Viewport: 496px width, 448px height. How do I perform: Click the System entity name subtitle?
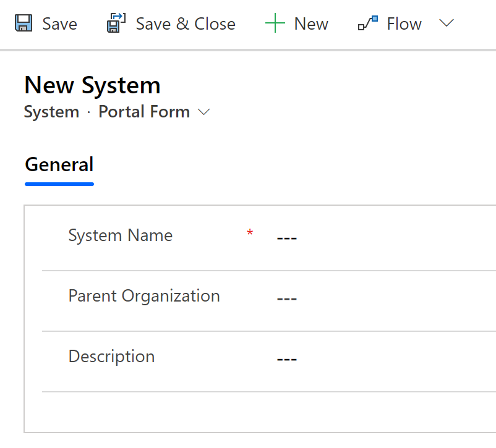(51, 112)
